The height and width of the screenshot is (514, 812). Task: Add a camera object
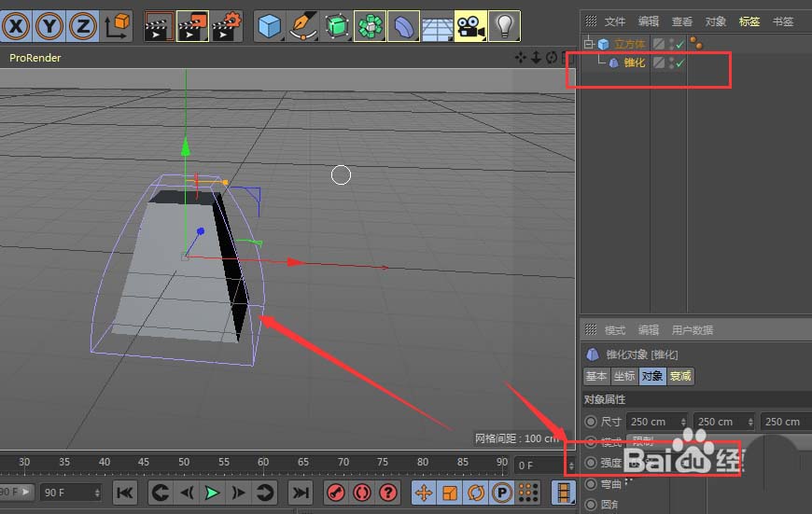click(x=470, y=26)
